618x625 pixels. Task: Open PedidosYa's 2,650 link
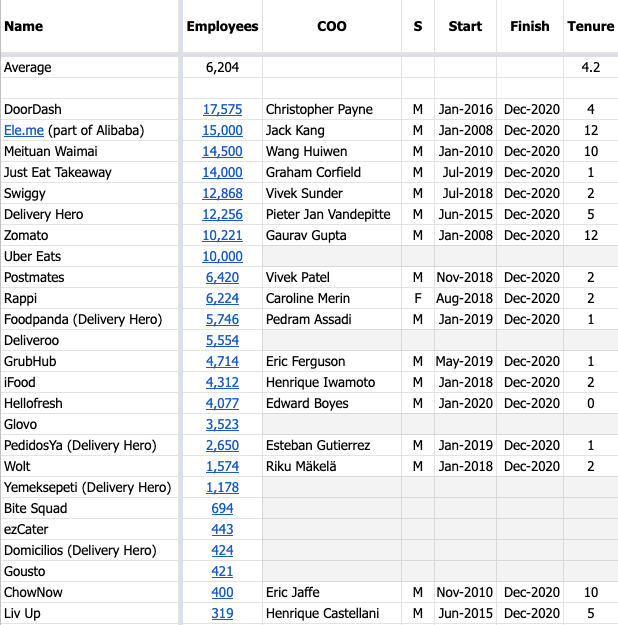222,445
